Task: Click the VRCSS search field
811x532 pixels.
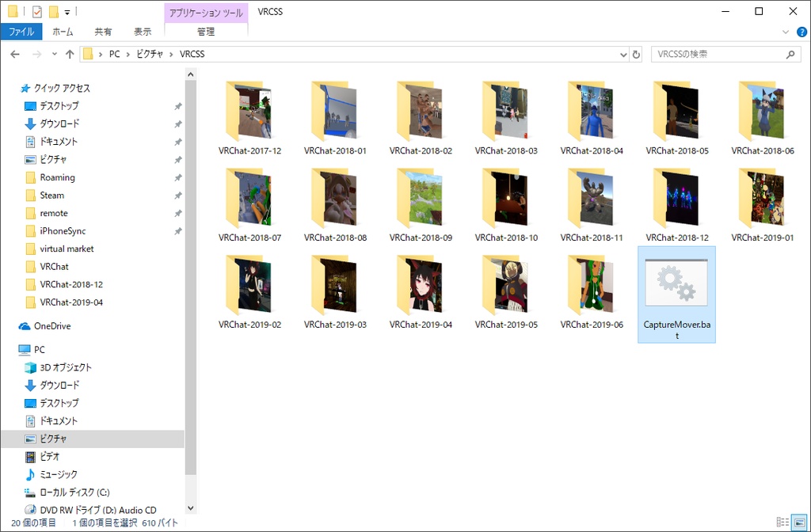Action: pyautogui.click(x=725, y=55)
